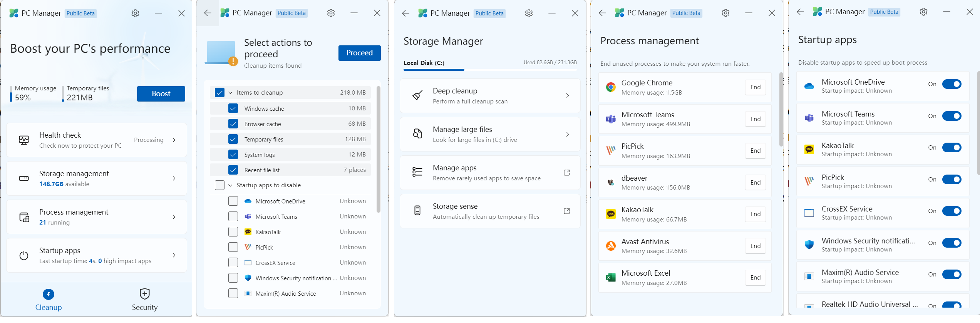Screen dimensions: 980x323
Task: Click the Microsoft OneDrive cloud icon in Startup apps
Action: [x=809, y=86]
